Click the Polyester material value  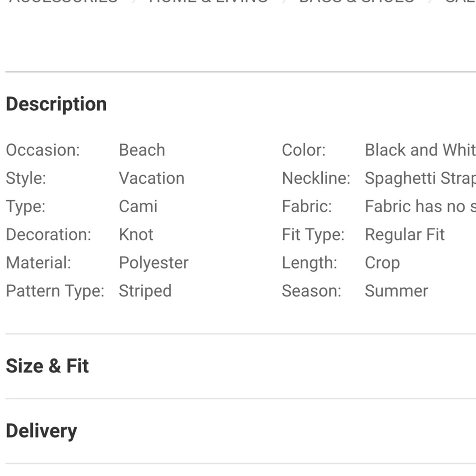coord(154,263)
